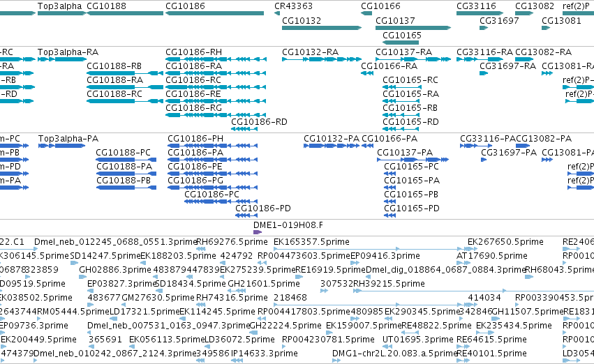
Task: Select EST RH69276.5prime
Action: (232, 242)
